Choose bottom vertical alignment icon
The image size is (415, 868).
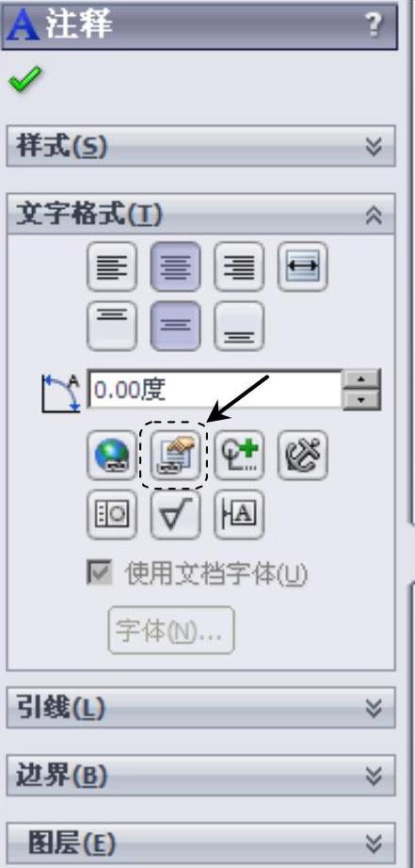point(239,326)
